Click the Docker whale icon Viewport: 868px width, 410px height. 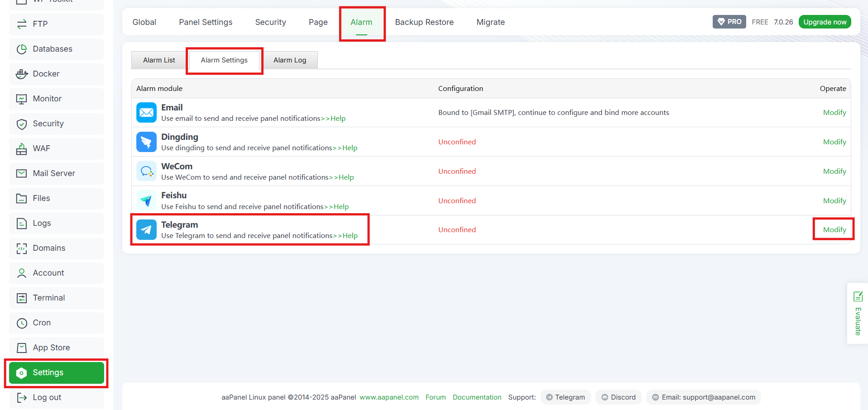point(21,74)
